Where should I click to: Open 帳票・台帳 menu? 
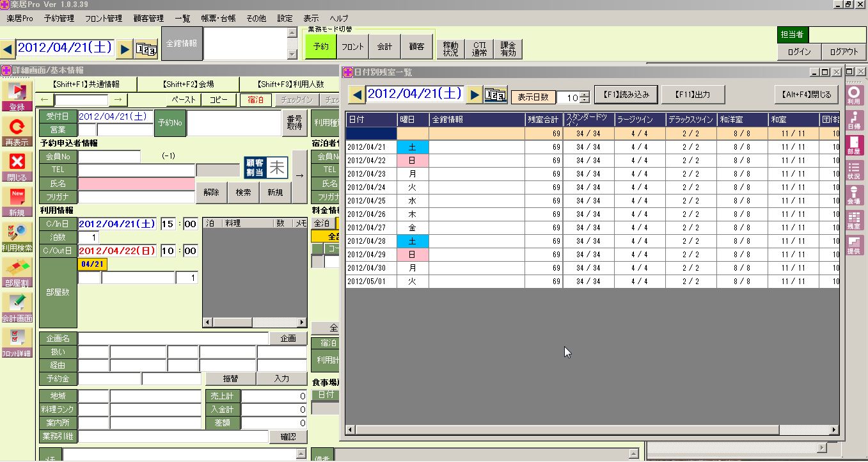218,19
